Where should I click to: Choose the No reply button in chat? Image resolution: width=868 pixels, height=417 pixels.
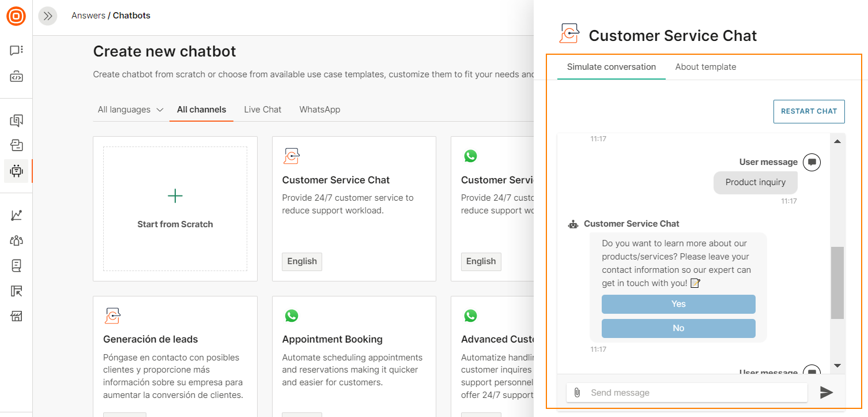click(678, 328)
